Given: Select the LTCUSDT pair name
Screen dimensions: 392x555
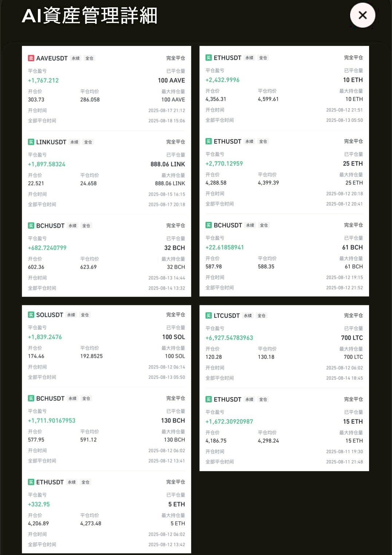Looking at the screenshot, I should [227, 315].
